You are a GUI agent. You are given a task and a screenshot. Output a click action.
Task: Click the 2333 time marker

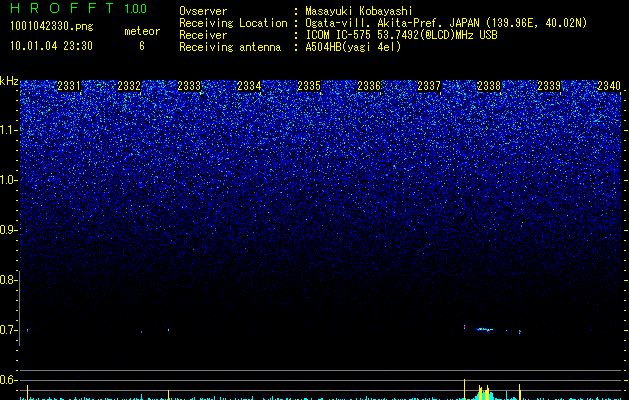click(189, 86)
